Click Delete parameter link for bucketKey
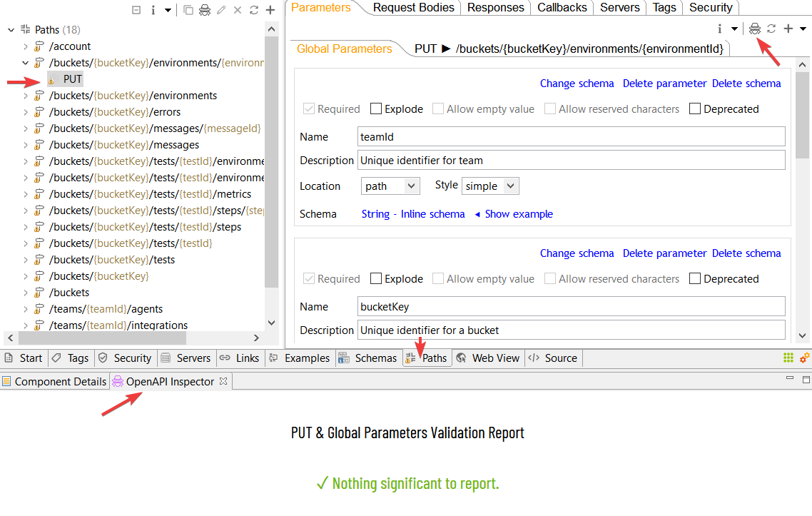 pos(664,253)
